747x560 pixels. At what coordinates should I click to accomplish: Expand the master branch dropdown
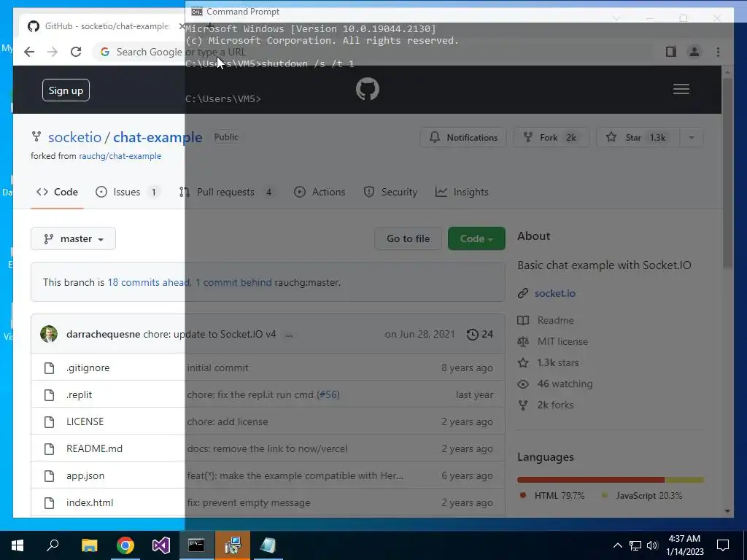click(73, 238)
